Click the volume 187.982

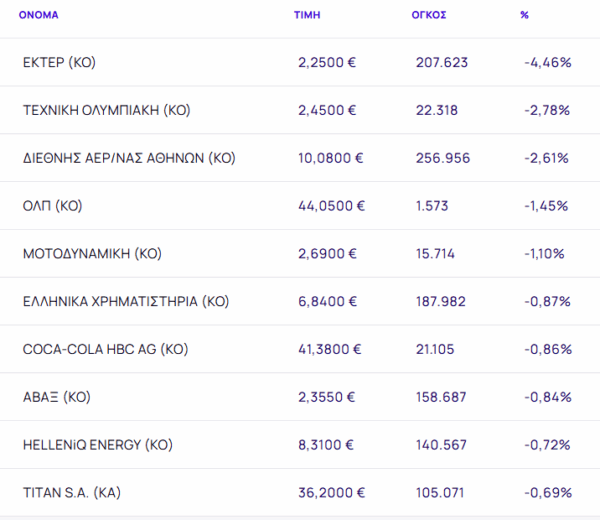[441, 302]
